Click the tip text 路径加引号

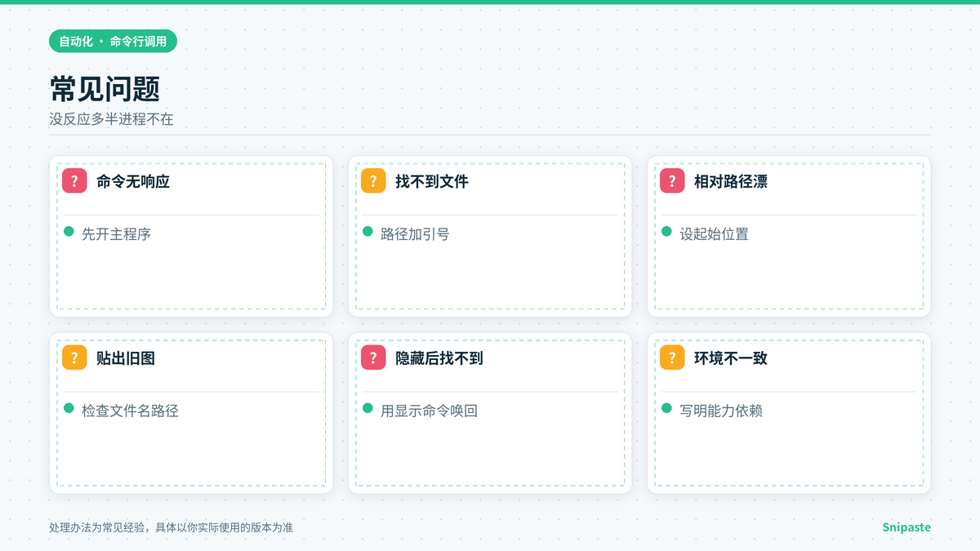point(415,234)
